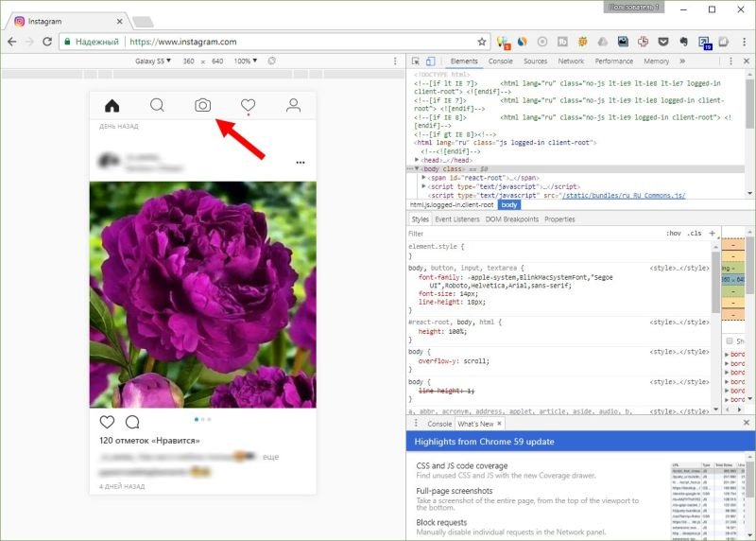
Task: Expand the react-root span node
Action: point(423,178)
